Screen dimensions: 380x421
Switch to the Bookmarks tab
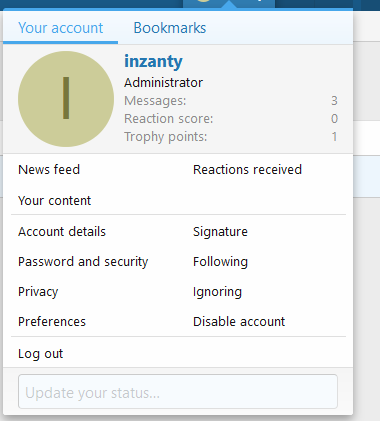click(170, 28)
